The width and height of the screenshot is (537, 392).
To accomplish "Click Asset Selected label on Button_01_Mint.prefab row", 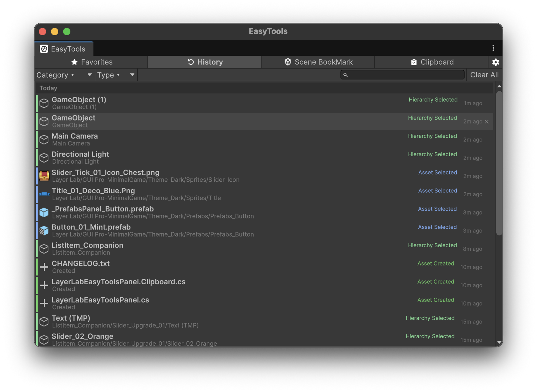I will pyautogui.click(x=437, y=227).
